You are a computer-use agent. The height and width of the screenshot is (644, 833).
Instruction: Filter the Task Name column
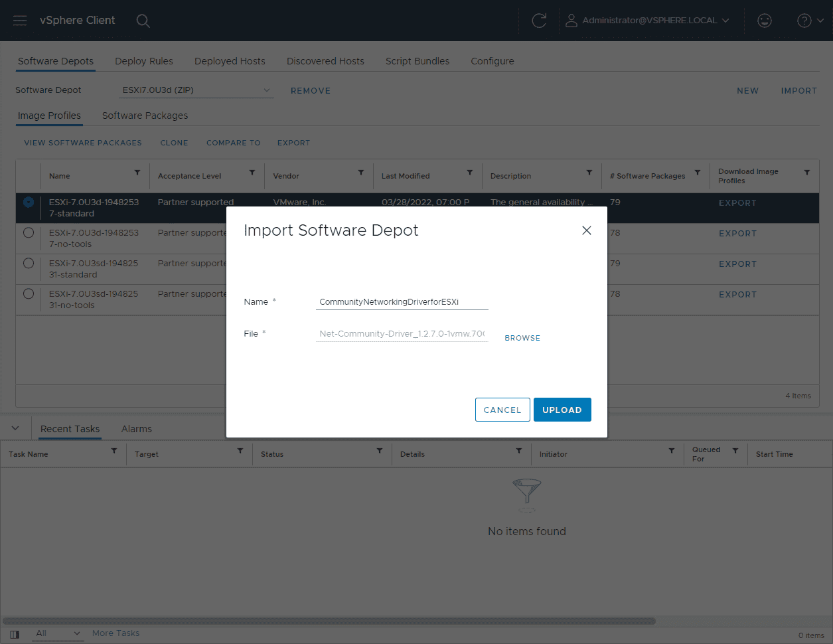114,451
